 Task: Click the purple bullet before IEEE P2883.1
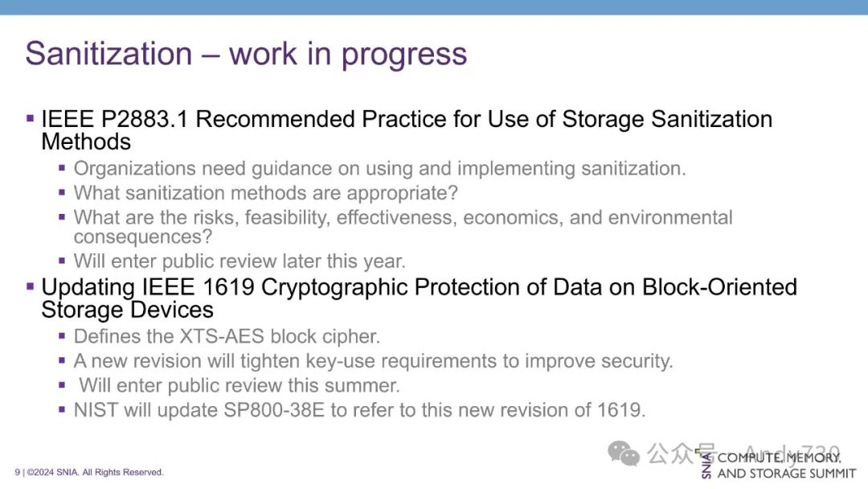coord(31,118)
